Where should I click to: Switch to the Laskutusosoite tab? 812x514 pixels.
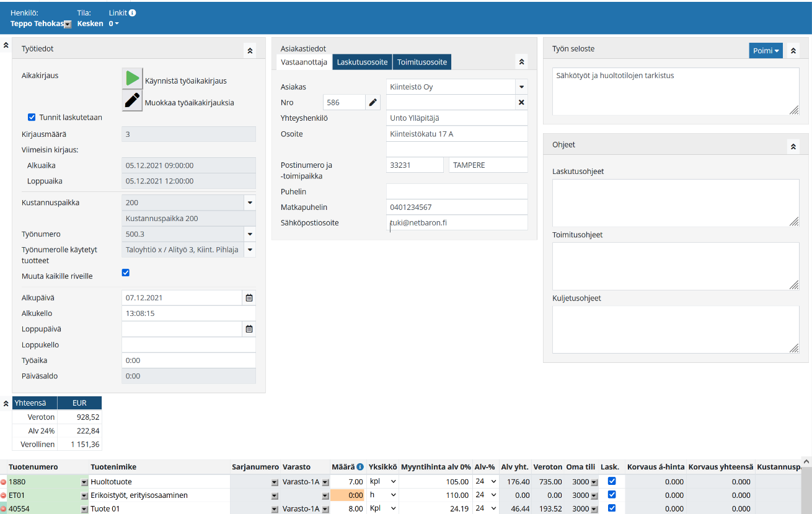(362, 62)
